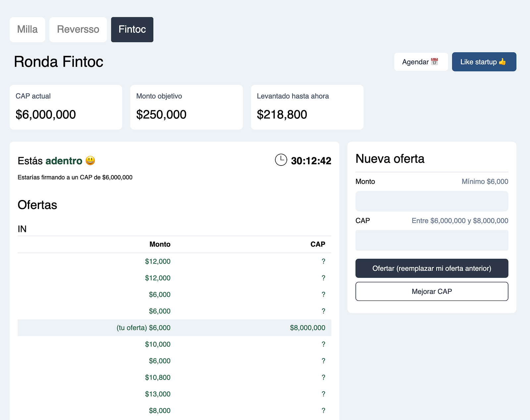
Task: Click the "?" CAP in the $10,800 row
Action: (x=324, y=377)
